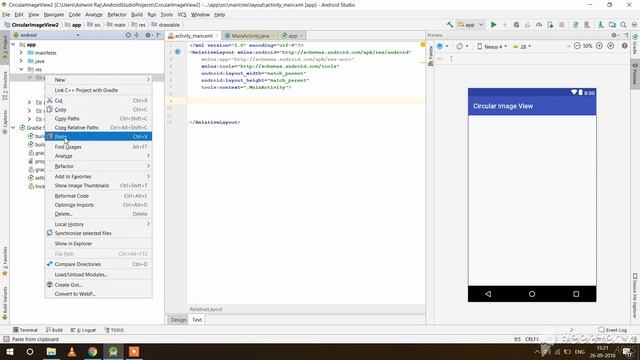Click the scroll-from-source target icon in Project panel
640x360 pixels.
coord(128,35)
